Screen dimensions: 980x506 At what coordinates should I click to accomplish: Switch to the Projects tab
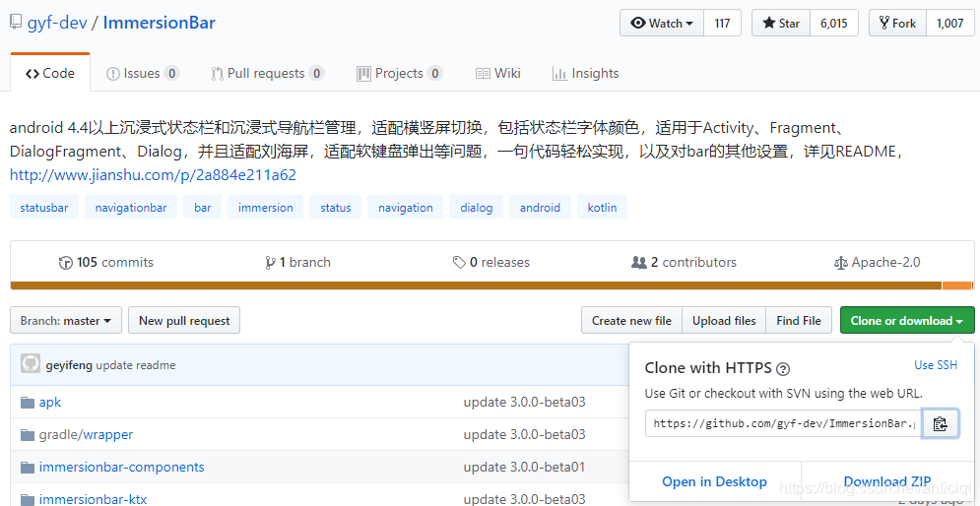[399, 73]
